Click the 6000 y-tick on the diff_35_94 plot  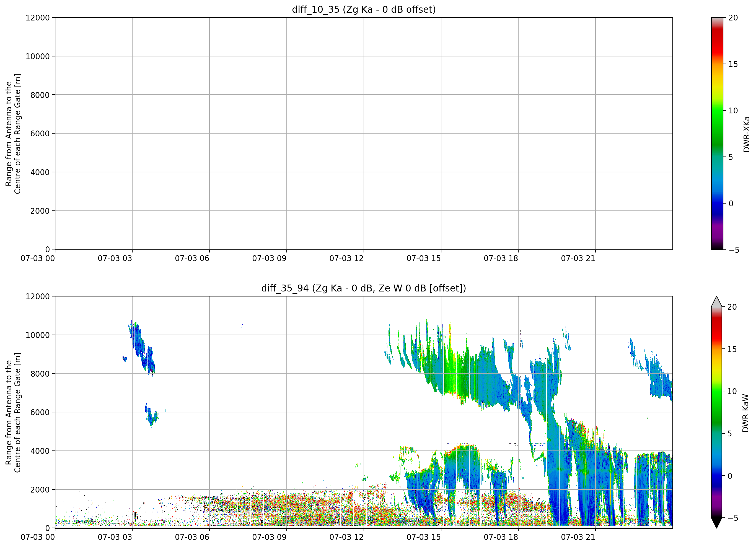[40, 412]
